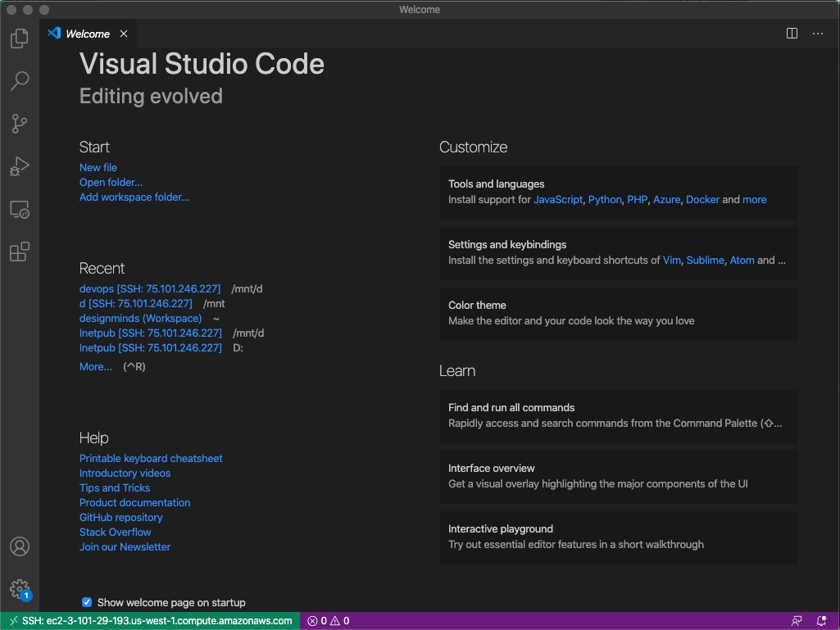Open the Explorer sidebar icon
The width and height of the screenshot is (840, 630).
pos(19,38)
